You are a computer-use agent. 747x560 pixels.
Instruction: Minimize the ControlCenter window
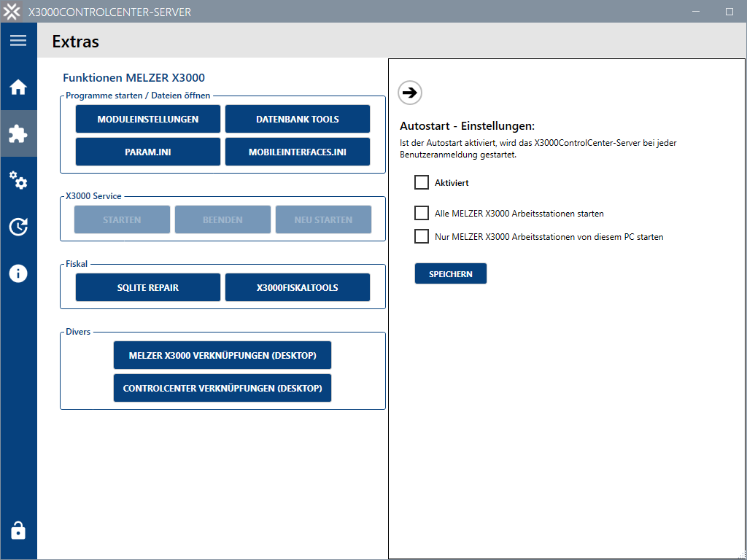[697, 12]
